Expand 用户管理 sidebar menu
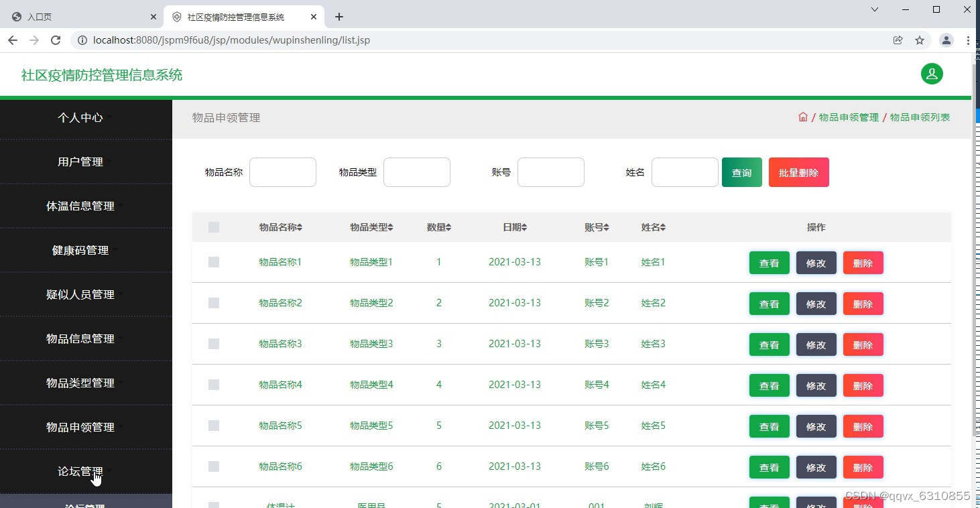The image size is (980, 508). click(x=86, y=162)
